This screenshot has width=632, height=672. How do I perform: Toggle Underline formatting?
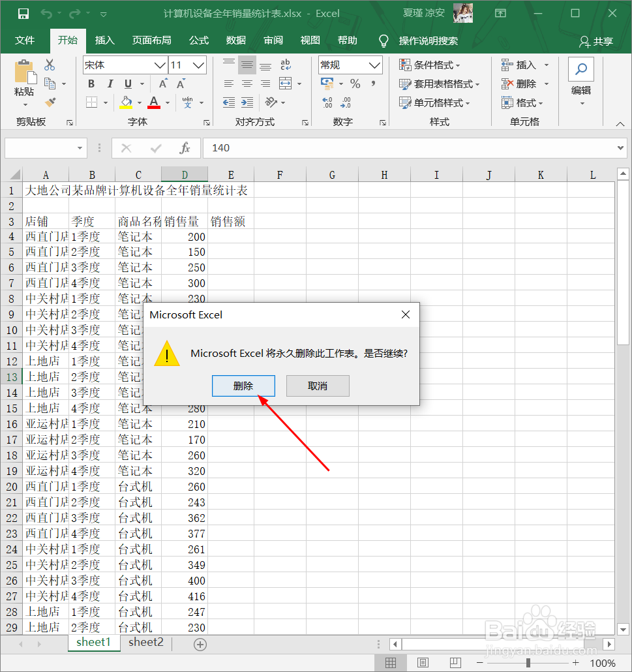[128, 84]
